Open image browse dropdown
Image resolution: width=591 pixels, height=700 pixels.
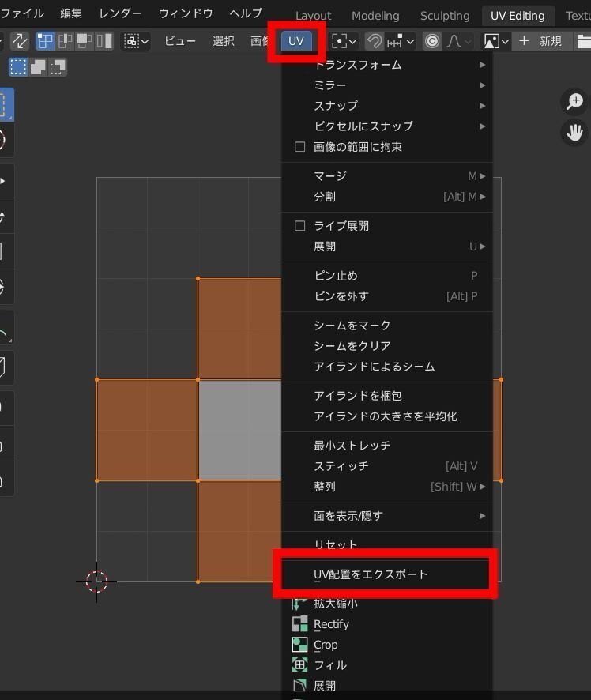496,42
